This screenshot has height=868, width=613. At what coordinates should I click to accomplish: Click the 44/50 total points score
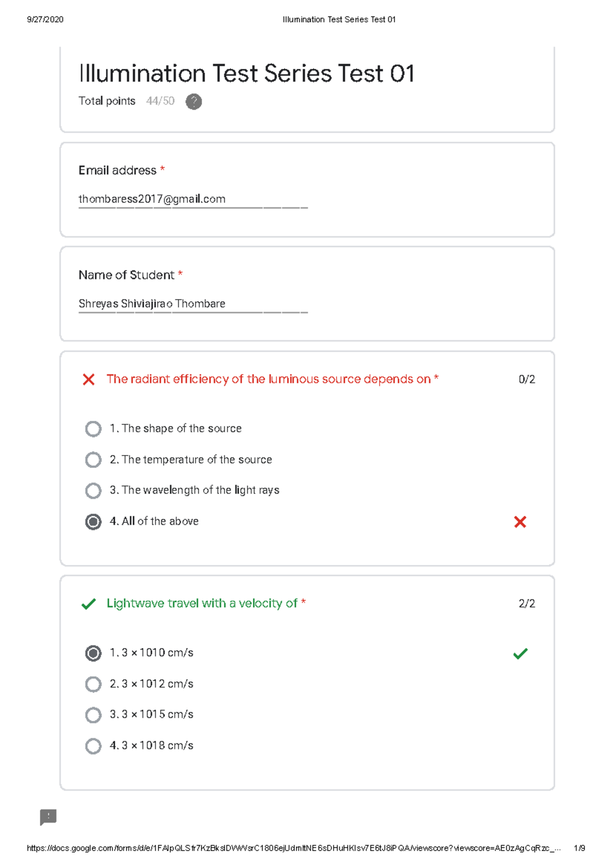[x=160, y=101]
